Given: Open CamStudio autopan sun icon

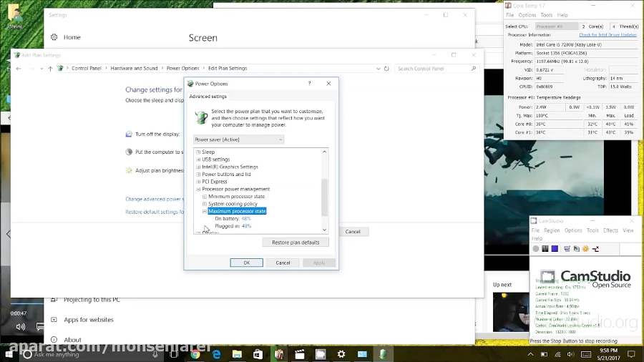Looking at the screenshot, I should click(x=585, y=249).
